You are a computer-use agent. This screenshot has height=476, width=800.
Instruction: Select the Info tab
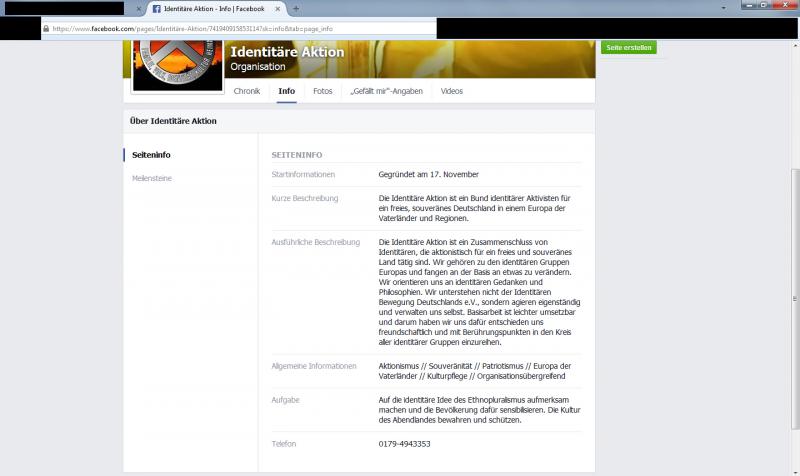287,91
